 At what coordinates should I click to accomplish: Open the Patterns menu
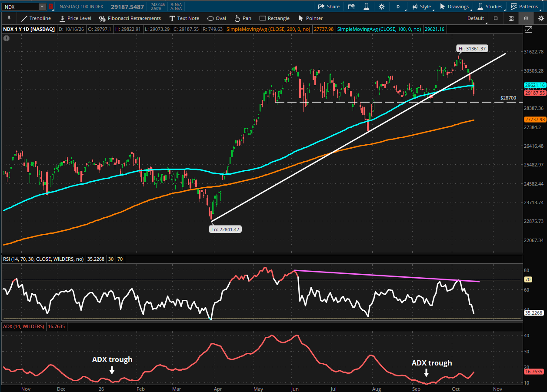524,7
